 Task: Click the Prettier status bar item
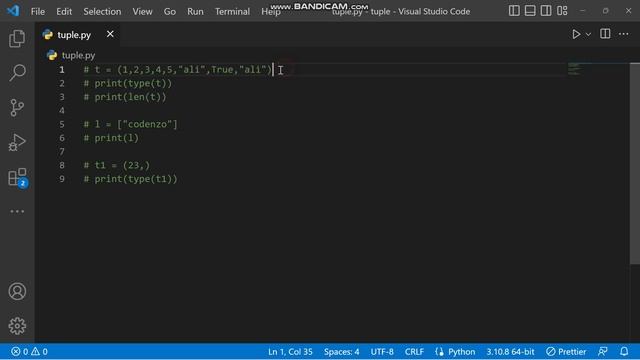click(566, 351)
